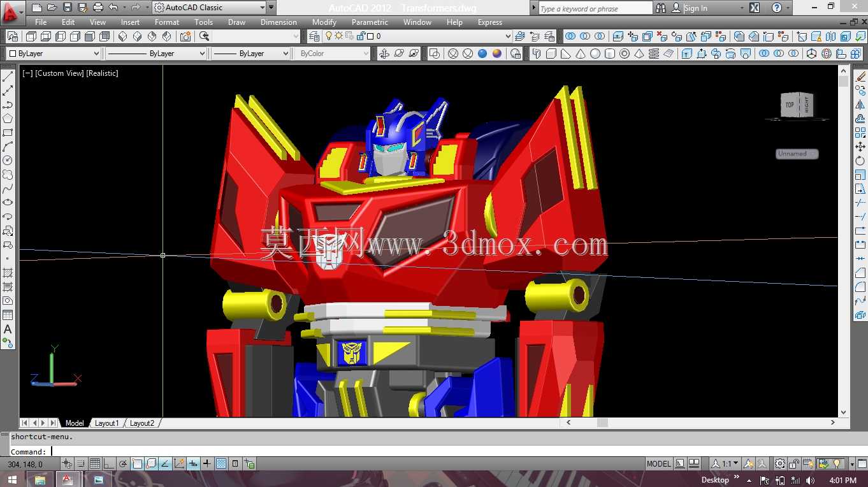Screen dimensions: 868x487
Task: Toggle Polar Tracking in status bar
Action: pos(122,463)
